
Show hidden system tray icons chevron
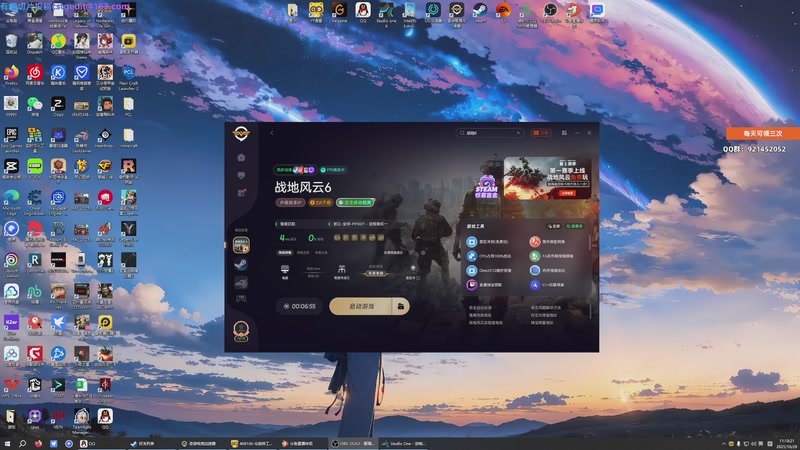(723, 444)
